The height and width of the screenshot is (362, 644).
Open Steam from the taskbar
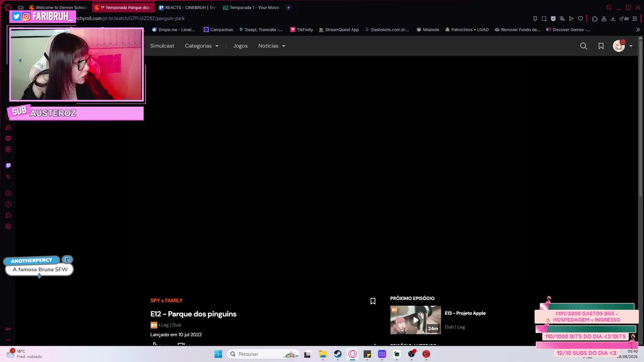click(x=338, y=354)
